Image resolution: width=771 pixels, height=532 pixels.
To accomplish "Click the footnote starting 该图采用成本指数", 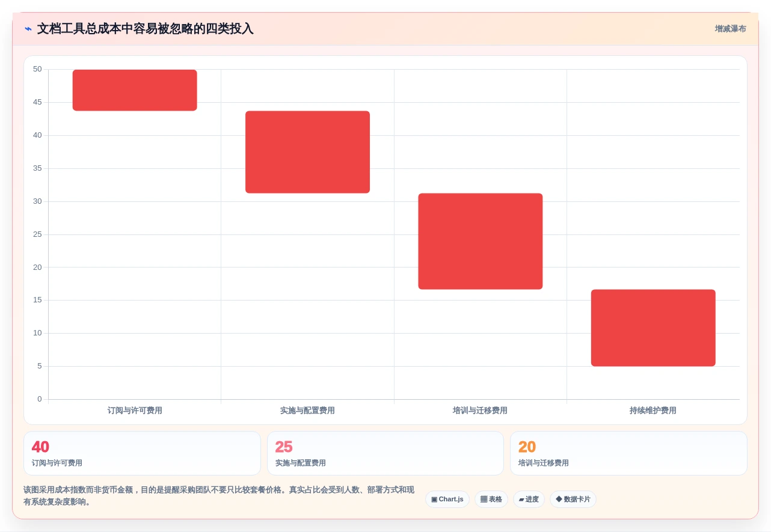I will point(219,496).
